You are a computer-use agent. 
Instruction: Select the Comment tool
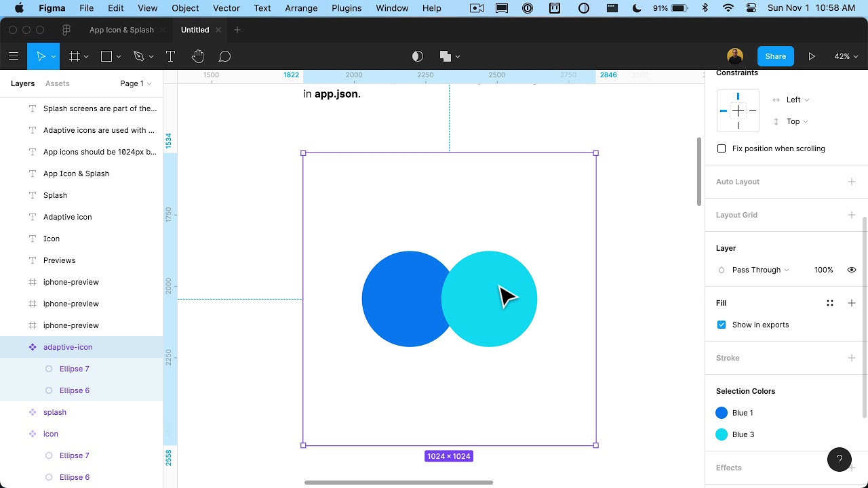[x=224, y=56]
